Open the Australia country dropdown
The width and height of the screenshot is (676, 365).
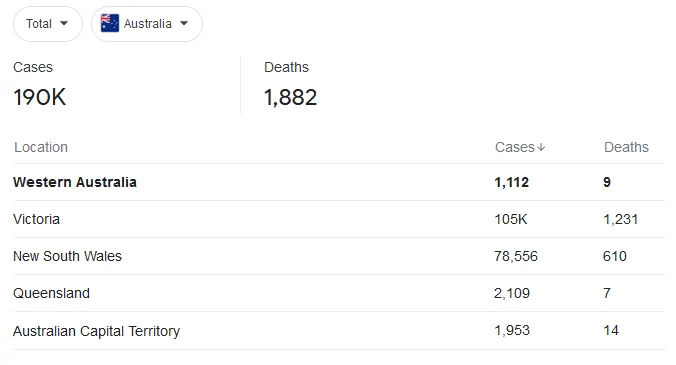pos(147,24)
